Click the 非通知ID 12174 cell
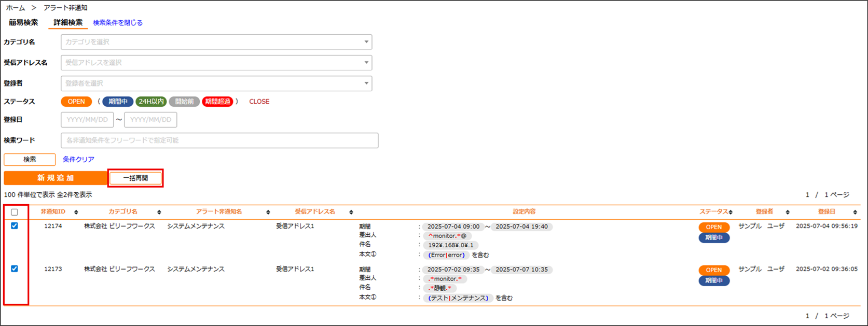 click(x=53, y=226)
